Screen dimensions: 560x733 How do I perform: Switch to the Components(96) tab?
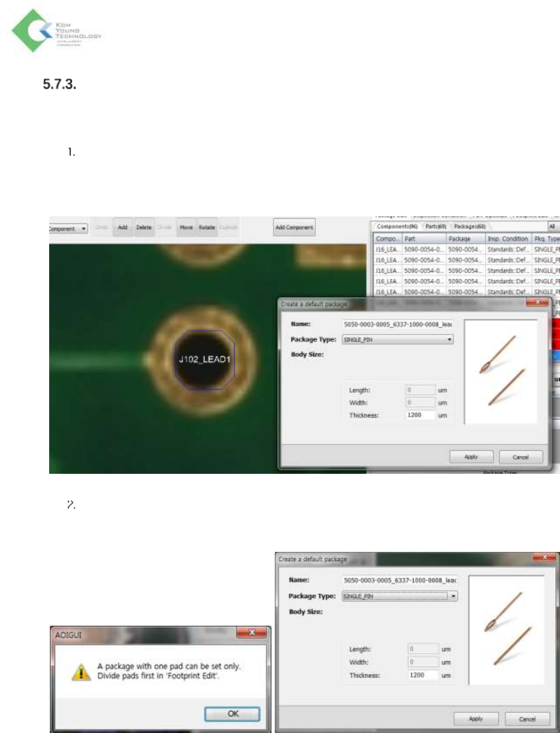coord(397,226)
